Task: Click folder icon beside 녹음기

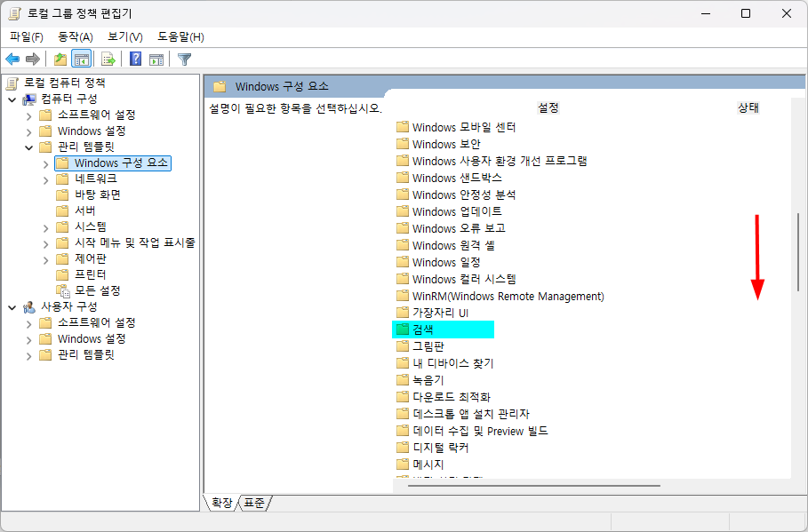Action: [x=403, y=380]
